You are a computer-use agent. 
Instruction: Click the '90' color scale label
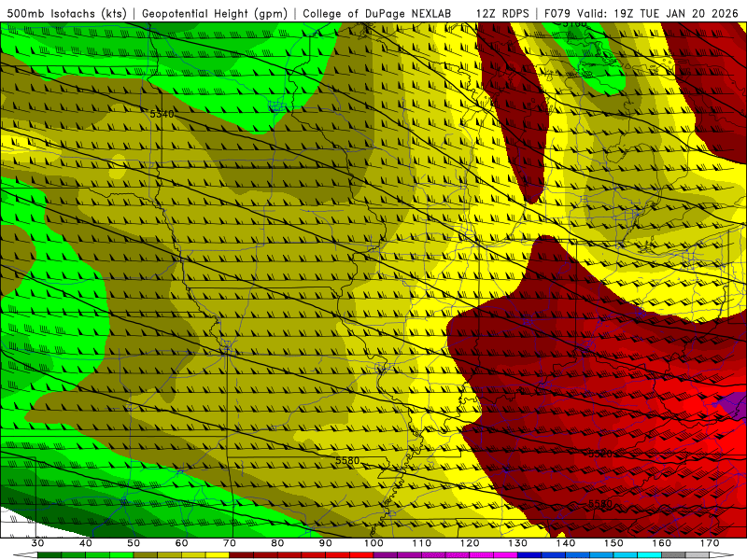click(x=325, y=543)
